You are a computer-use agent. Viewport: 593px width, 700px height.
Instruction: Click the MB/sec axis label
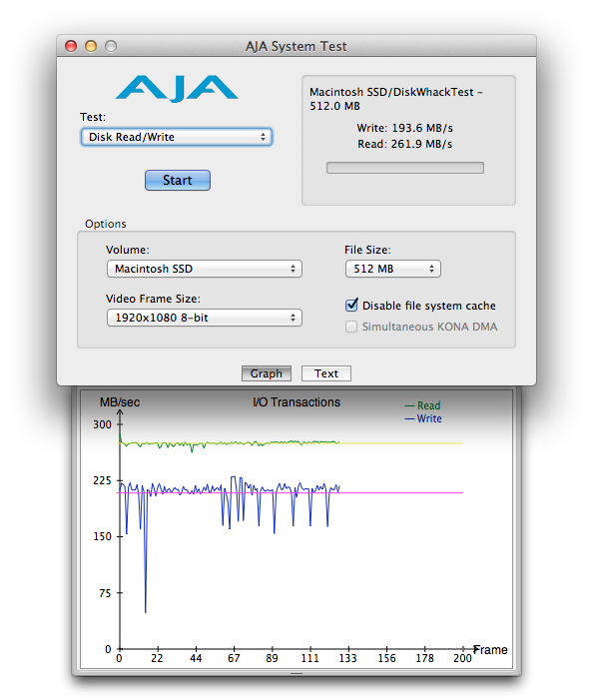click(120, 402)
